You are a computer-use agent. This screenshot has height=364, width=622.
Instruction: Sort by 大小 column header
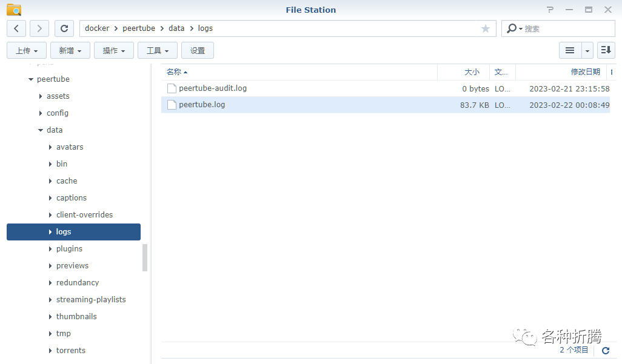point(472,71)
